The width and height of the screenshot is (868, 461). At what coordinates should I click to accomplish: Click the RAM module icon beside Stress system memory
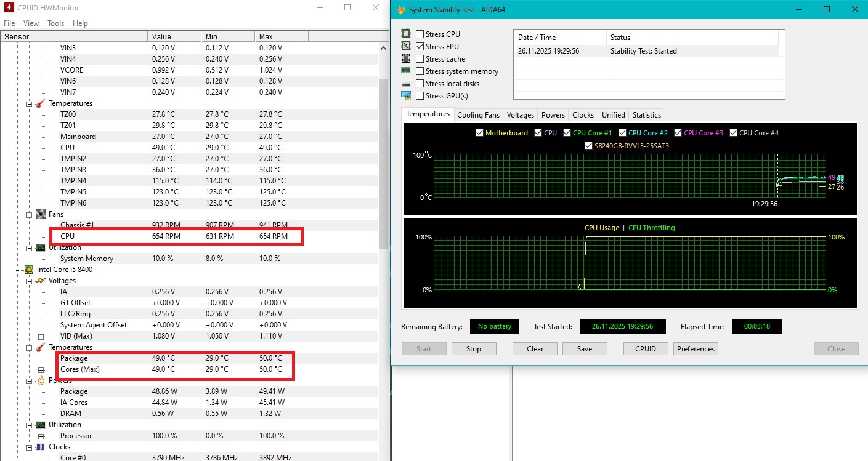tap(406, 71)
